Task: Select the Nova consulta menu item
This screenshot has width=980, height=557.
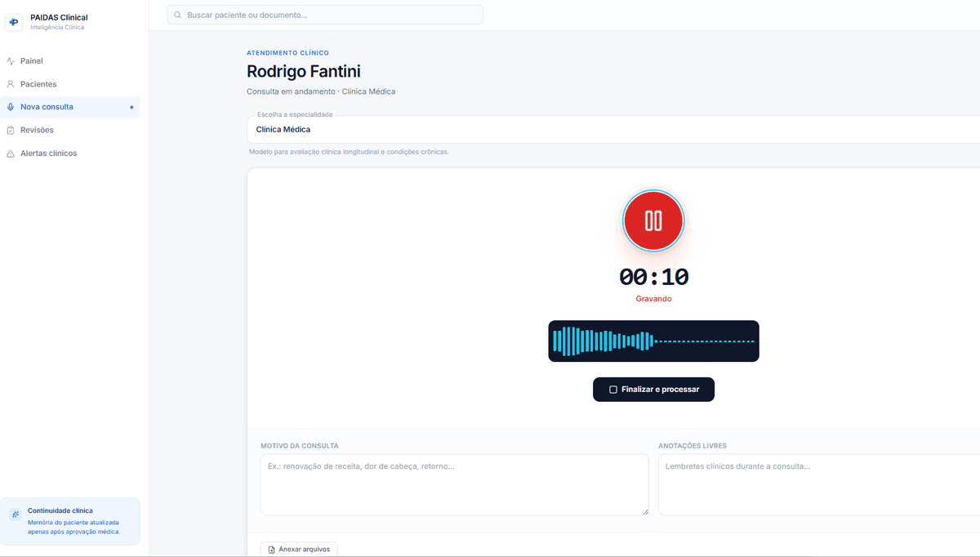Action: tap(69, 107)
